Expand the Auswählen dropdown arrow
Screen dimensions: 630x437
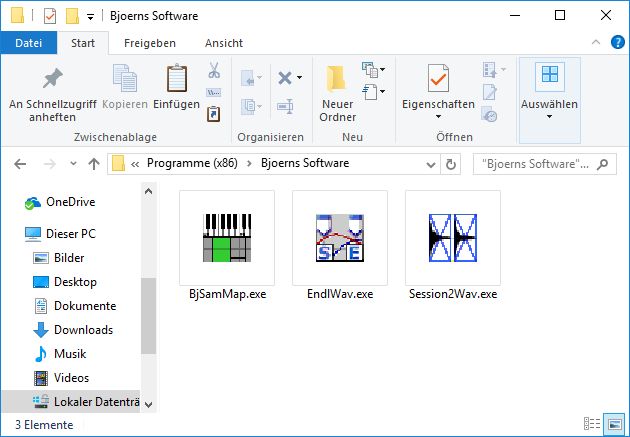coord(550,117)
